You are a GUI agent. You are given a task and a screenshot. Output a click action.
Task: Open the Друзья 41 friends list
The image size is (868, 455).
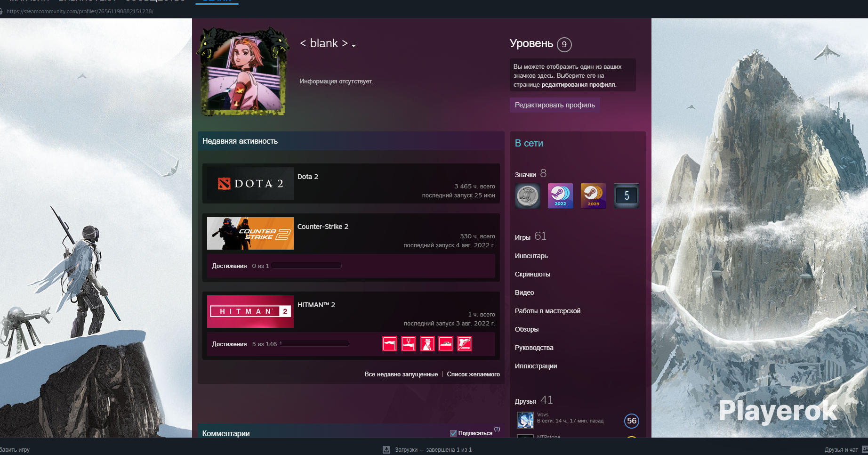point(534,400)
